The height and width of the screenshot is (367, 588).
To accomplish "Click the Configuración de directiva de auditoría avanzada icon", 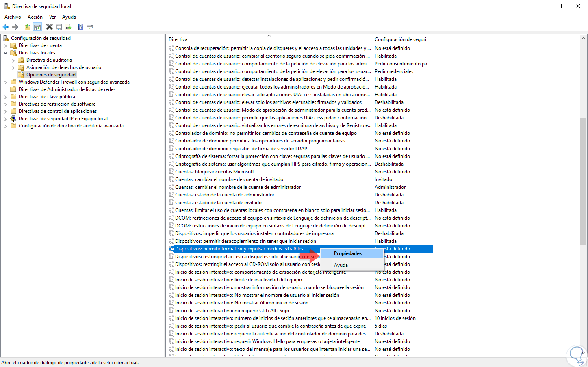I will (13, 126).
